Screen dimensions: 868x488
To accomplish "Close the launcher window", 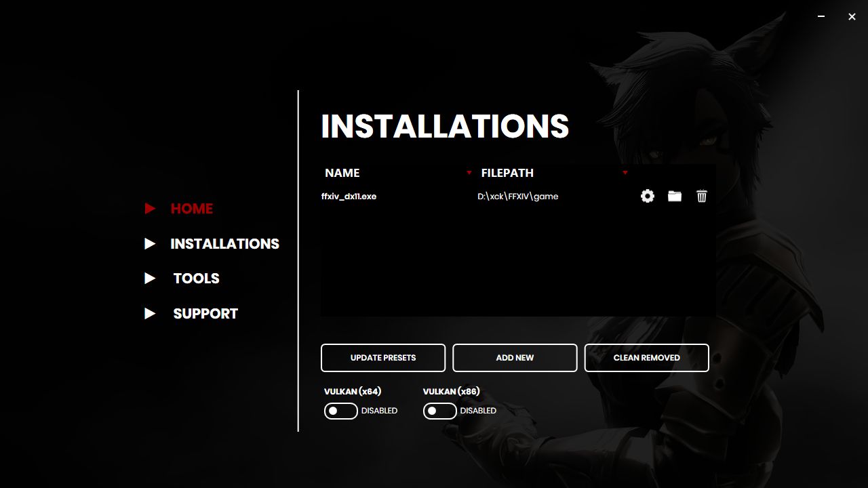I will click(x=852, y=16).
